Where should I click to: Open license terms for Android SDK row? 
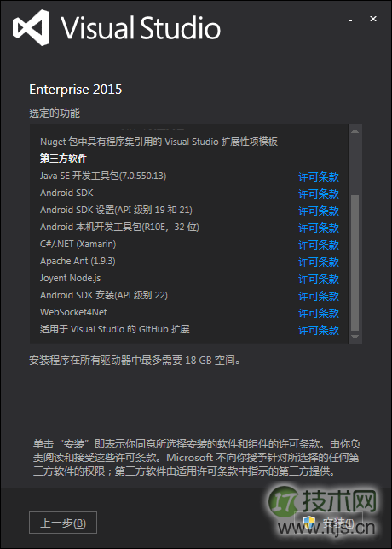coord(319,194)
